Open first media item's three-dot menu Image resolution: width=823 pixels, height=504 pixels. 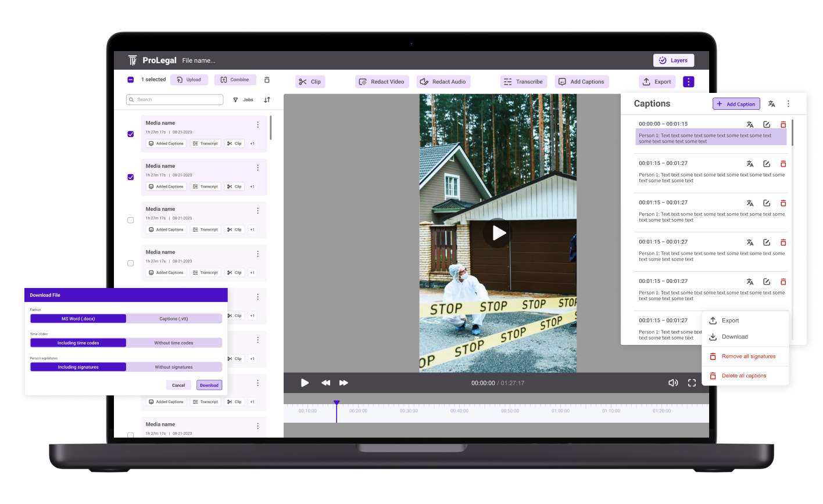click(x=258, y=125)
